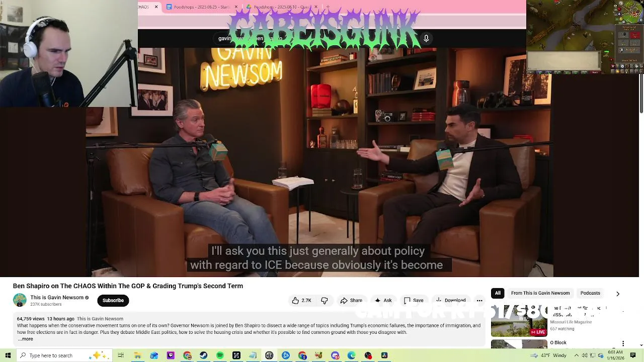
Task: Open Task View on the taskbar
Action: [x=121, y=355]
